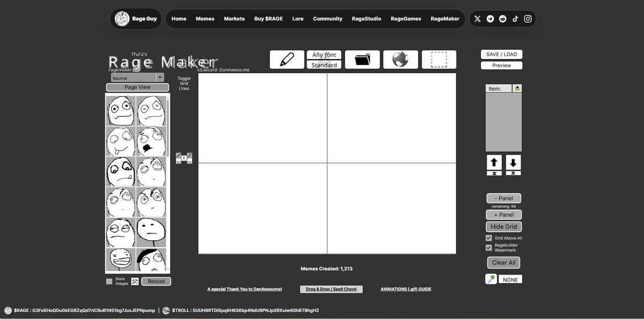This screenshot has width=644, height=319.
Task: Open the Telegram social link
Action: (491, 19)
